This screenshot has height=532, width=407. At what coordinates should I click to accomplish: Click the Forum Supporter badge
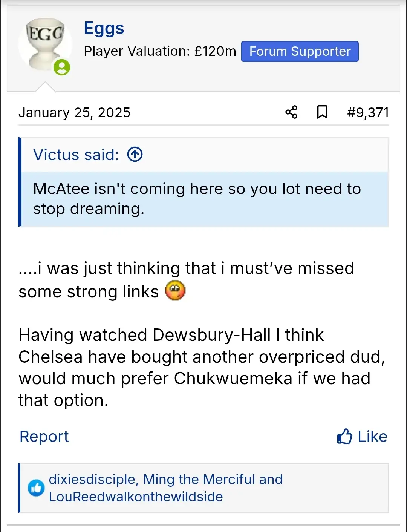tap(300, 51)
